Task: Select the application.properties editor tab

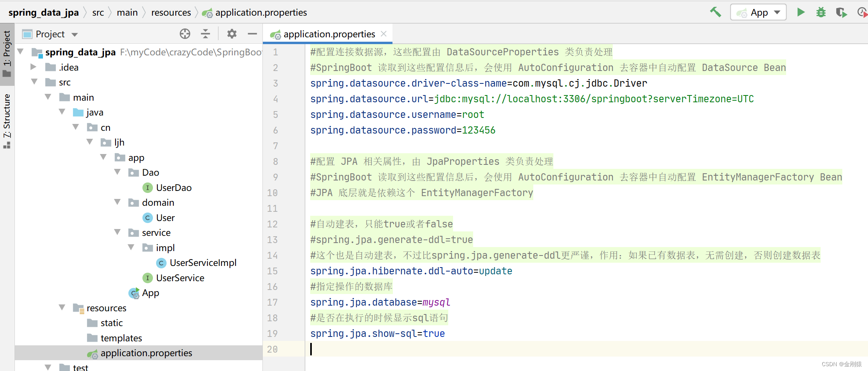Action: 328,34
